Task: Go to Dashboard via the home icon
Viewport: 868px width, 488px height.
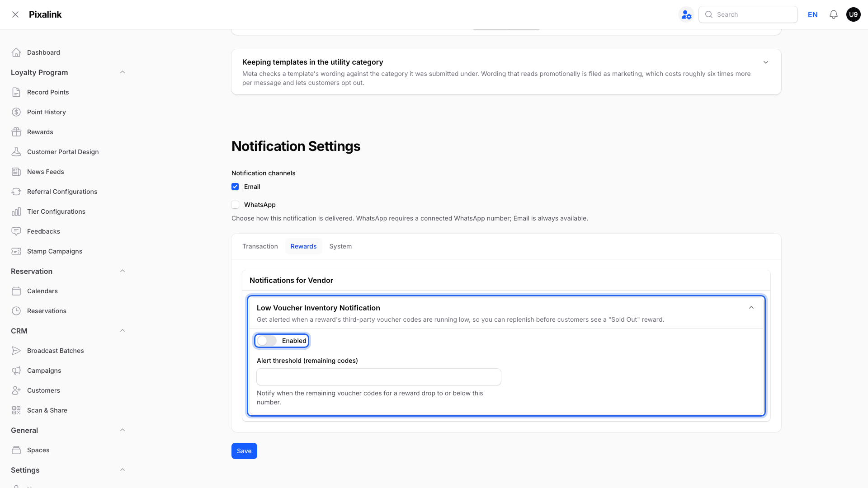Action: tap(16, 52)
